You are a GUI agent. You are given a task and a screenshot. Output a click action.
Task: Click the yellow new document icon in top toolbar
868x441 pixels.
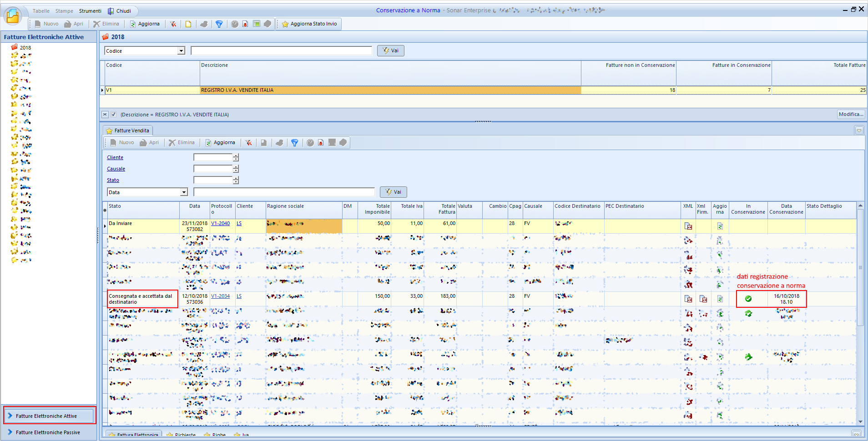pyautogui.click(x=188, y=24)
